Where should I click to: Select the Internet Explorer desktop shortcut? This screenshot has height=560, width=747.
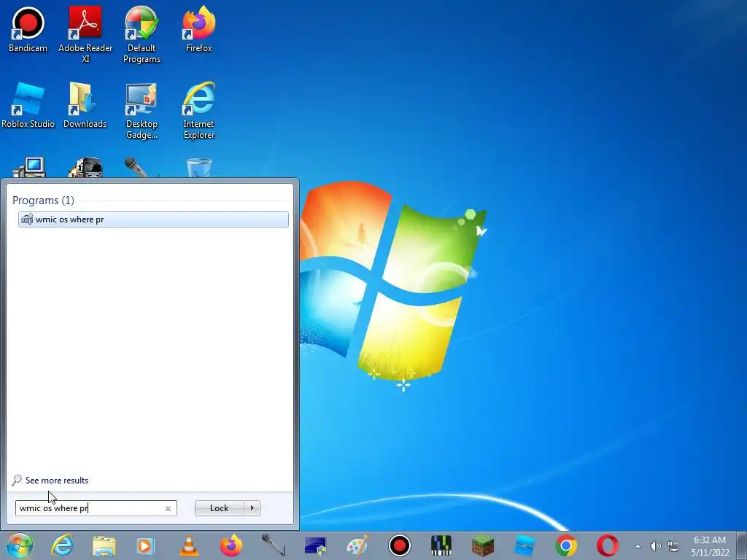198,111
